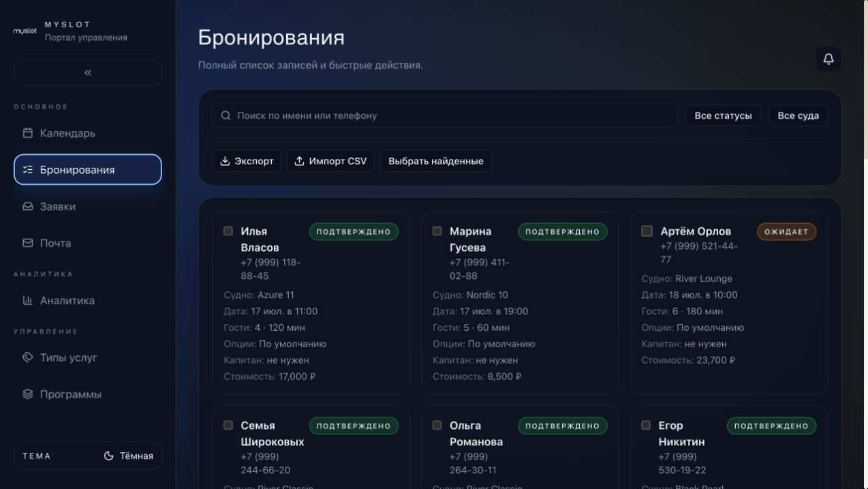The image size is (868, 489).
Task: Click the name Ольга Романова
Action: point(476,434)
